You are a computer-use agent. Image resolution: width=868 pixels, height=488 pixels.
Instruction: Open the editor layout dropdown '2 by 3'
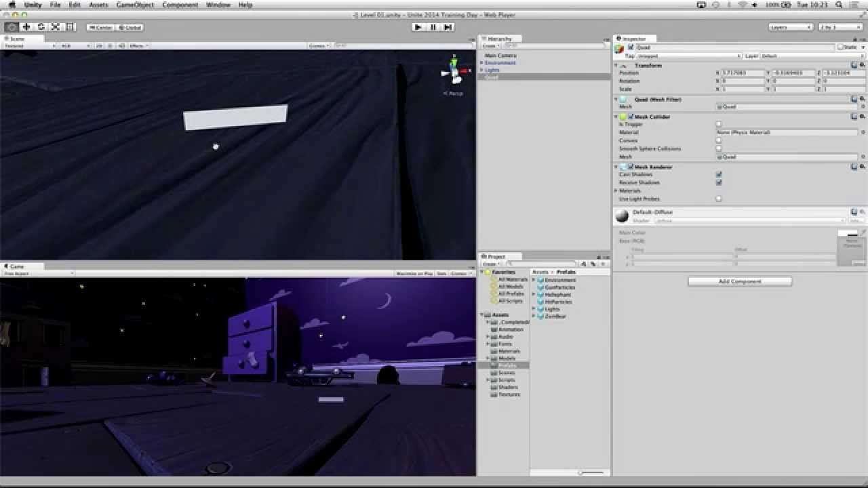coord(840,27)
